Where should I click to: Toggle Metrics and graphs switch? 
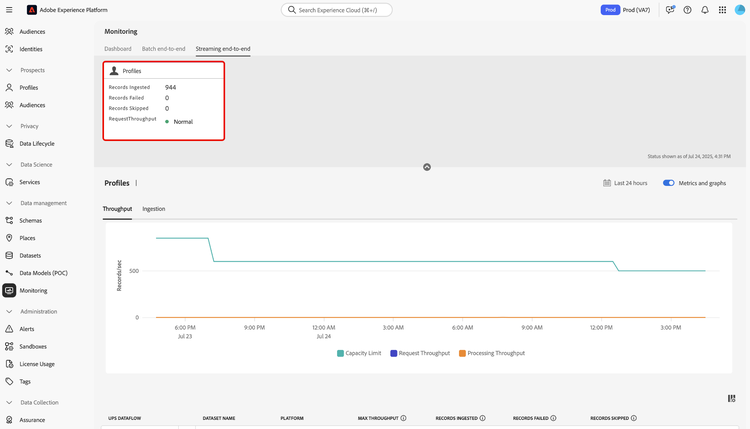[x=668, y=183]
